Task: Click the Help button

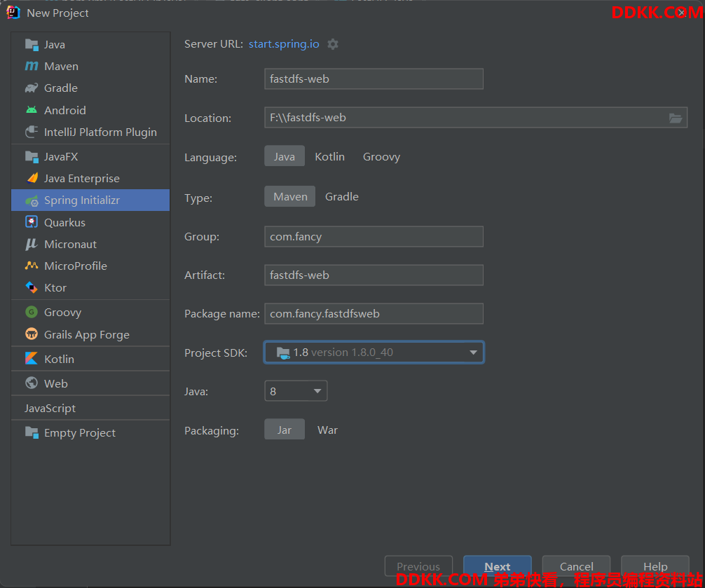Action: tap(655, 566)
